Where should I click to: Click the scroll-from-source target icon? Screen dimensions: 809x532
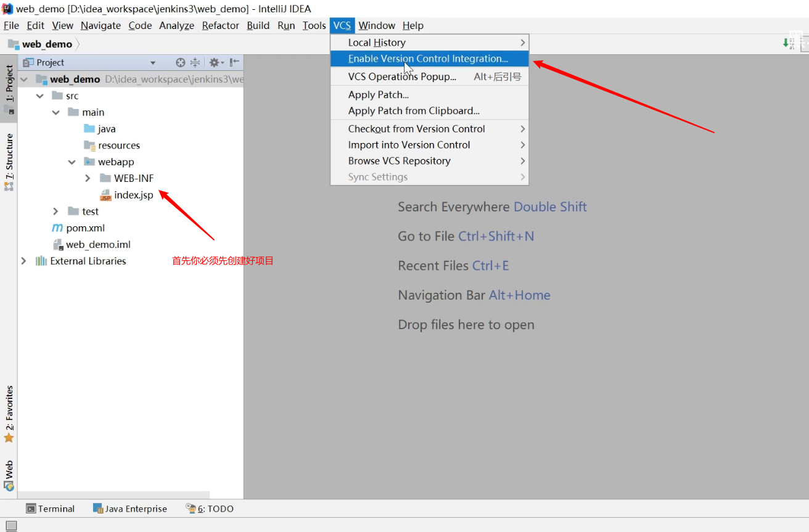click(x=180, y=62)
